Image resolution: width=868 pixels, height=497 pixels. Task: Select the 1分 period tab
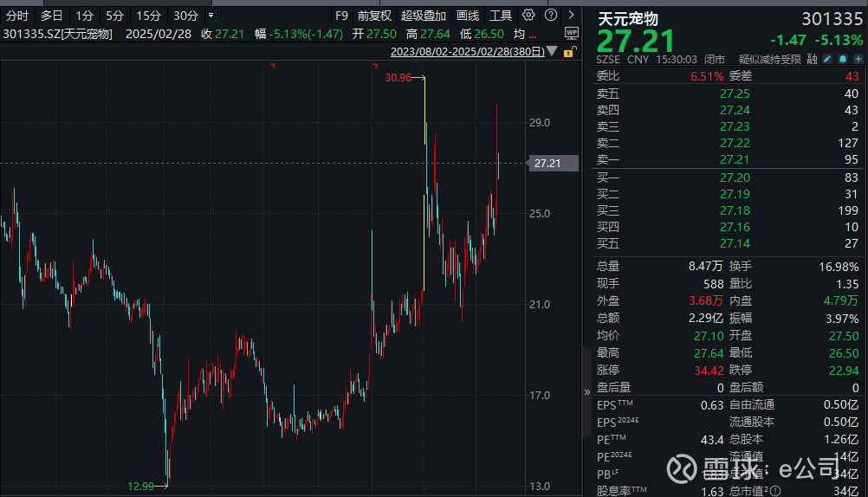[x=84, y=16]
